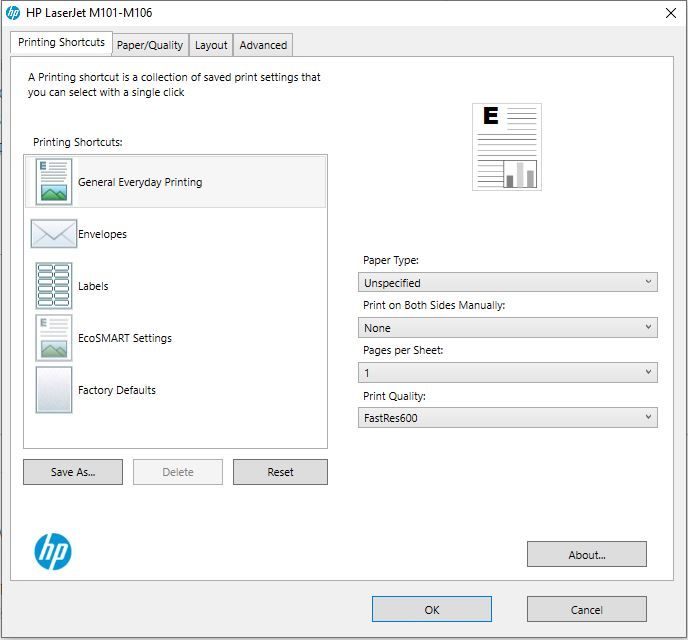Switch to the Paper/Quality tab
This screenshot has width=688, height=640.
(x=149, y=45)
